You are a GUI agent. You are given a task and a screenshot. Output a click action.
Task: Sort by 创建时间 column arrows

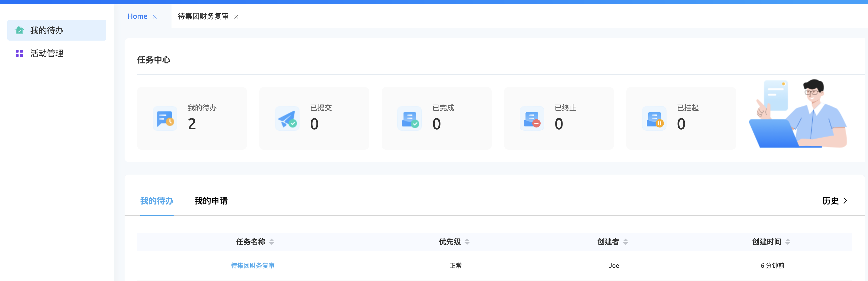[787, 242]
